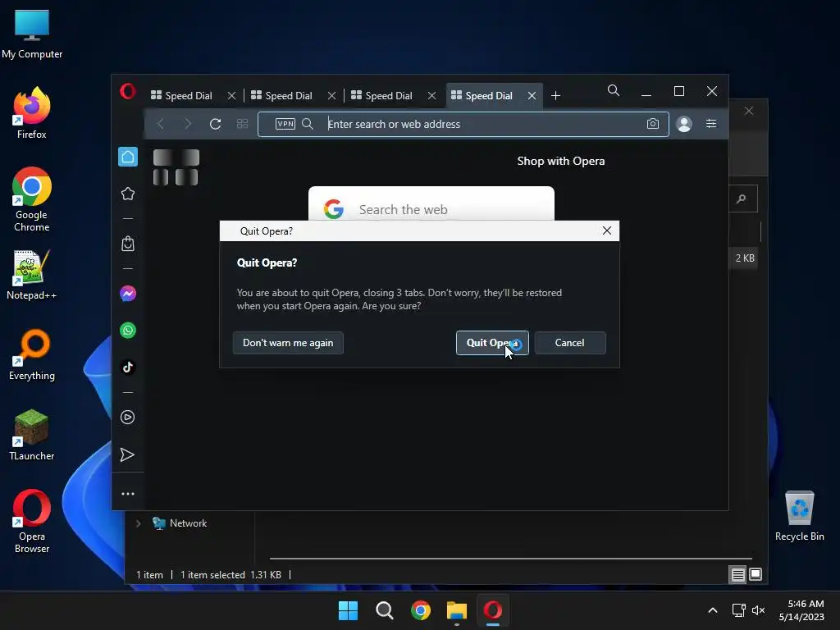Reload the page in Opera

216,125
